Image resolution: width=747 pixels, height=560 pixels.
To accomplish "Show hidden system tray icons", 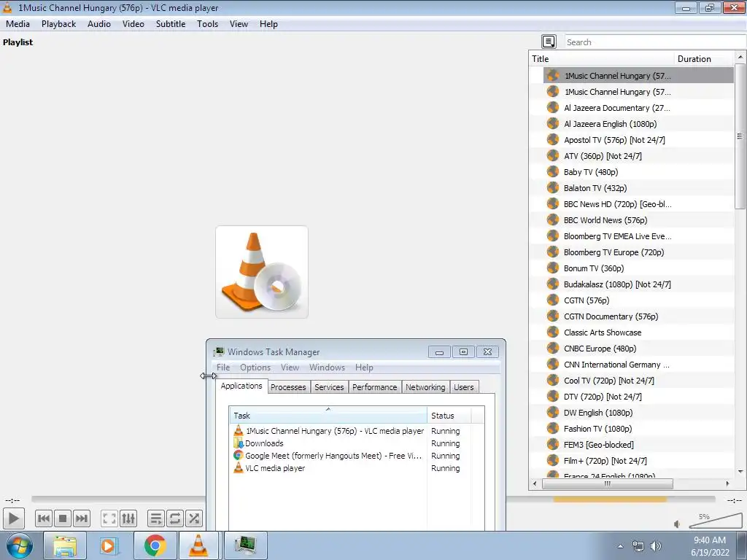I will click(620, 546).
